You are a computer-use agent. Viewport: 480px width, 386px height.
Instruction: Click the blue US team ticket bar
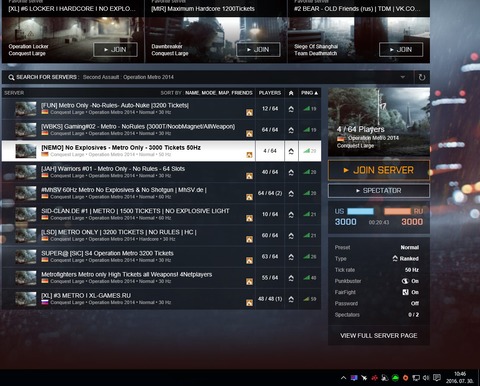(360, 211)
